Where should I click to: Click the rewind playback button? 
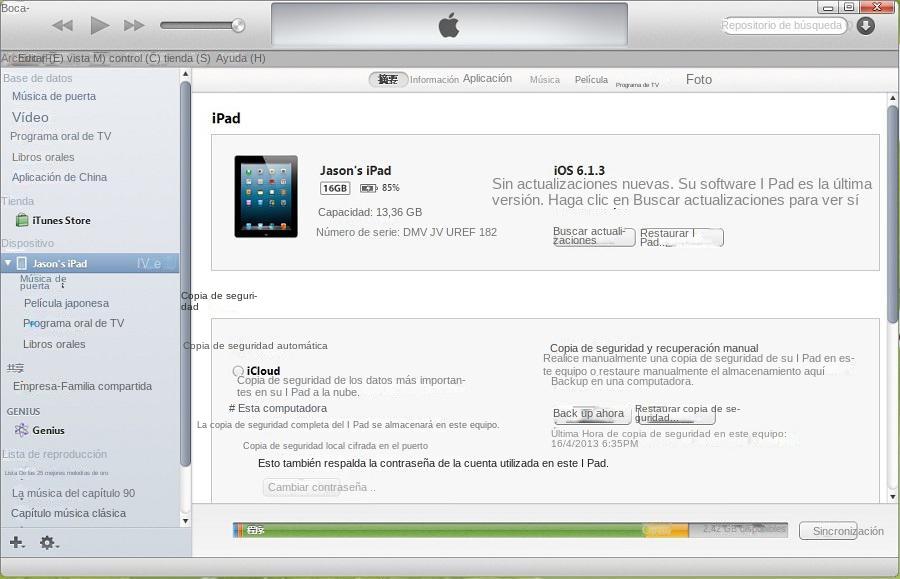click(62, 25)
